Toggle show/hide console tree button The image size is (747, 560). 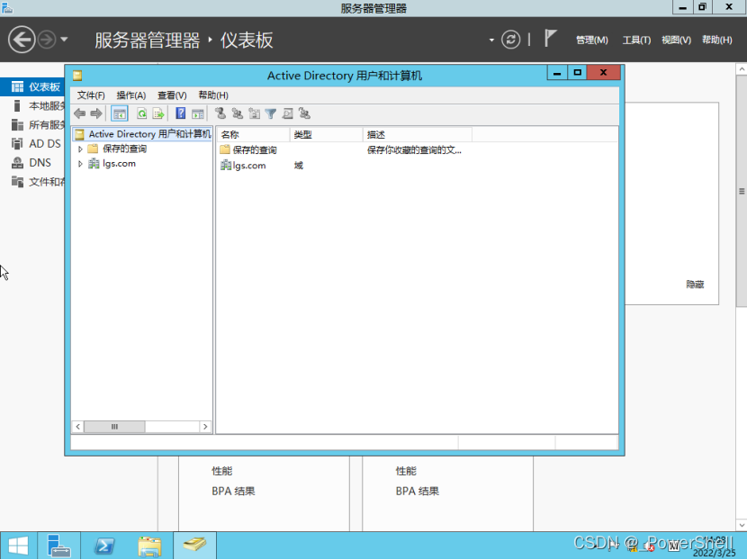pyautogui.click(x=120, y=113)
